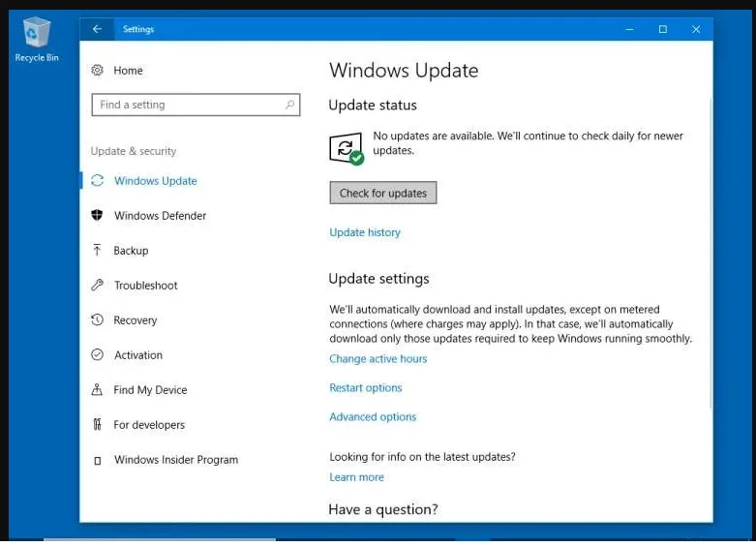This screenshot has height=546, width=756.
Task: Click the For developers tools icon
Action: click(97, 424)
